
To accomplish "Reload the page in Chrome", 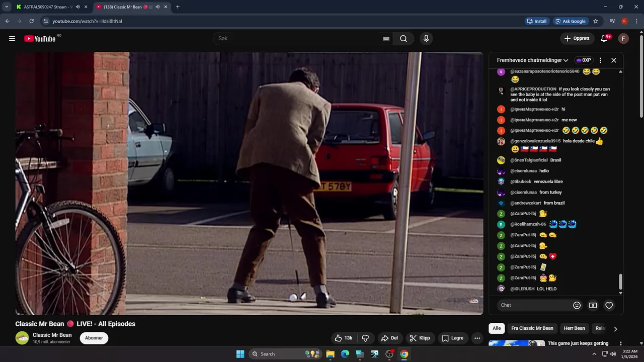I will click(31, 21).
